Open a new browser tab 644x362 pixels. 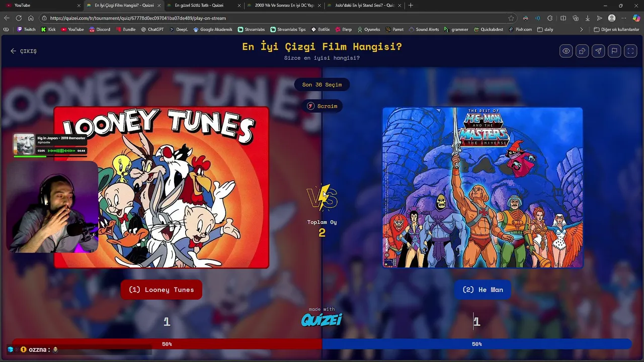click(411, 5)
